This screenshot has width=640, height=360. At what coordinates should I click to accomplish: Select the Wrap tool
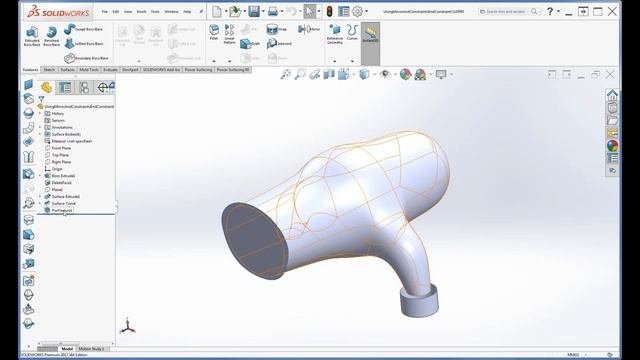click(277, 29)
